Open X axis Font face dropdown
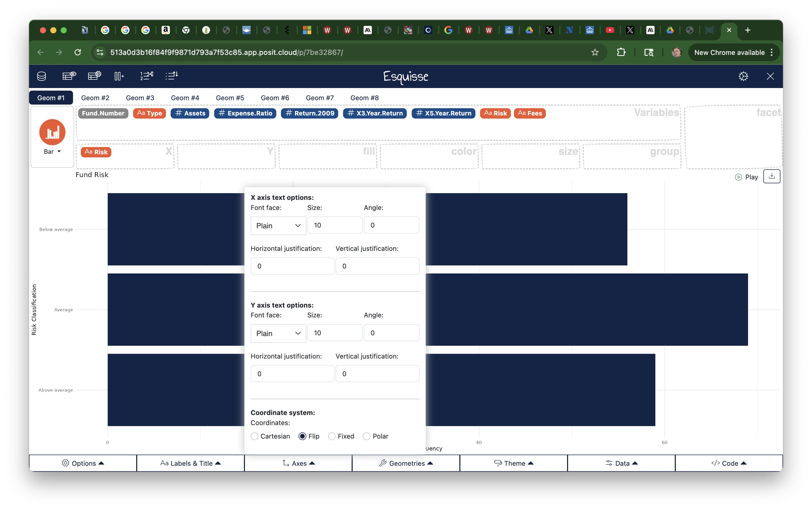The height and width of the screenshot is (510, 812). (278, 225)
